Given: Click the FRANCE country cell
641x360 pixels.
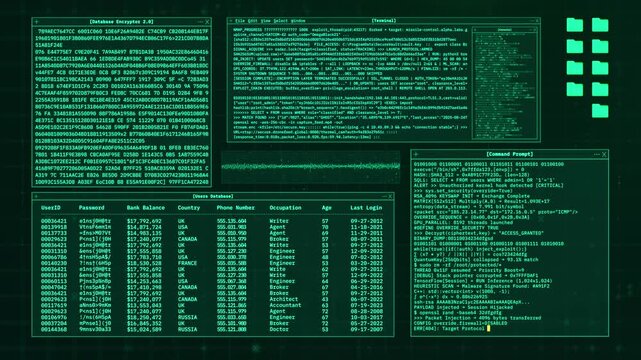Looking at the screenshot, I should coord(187,263).
